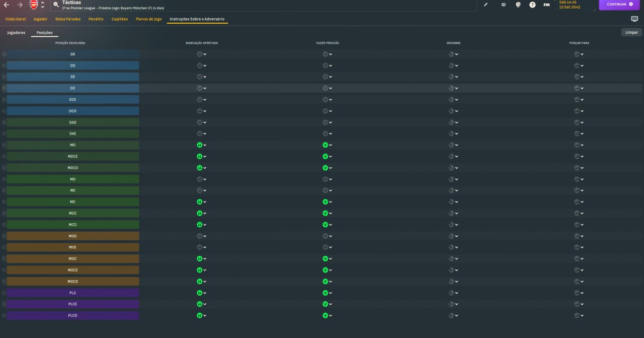
Task: Go back using the left arrow
Action: (x=7, y=5)
